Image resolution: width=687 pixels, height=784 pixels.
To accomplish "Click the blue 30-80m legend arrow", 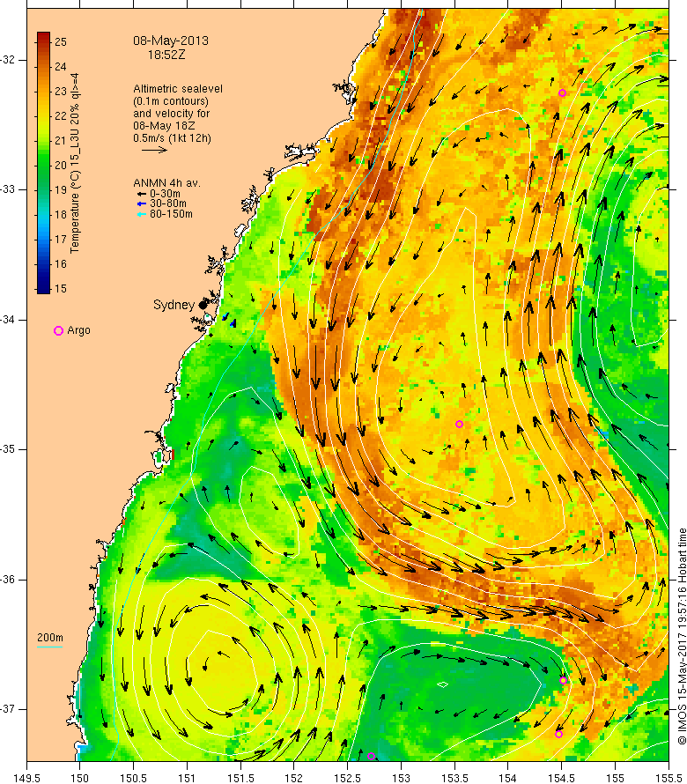I will [142, 204].
